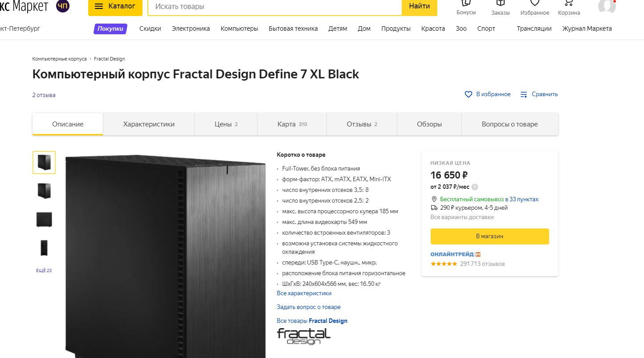Click the Fractal Design brand logo
The height and width of the screenshot is (358, 644).
(x=304, y=337)
